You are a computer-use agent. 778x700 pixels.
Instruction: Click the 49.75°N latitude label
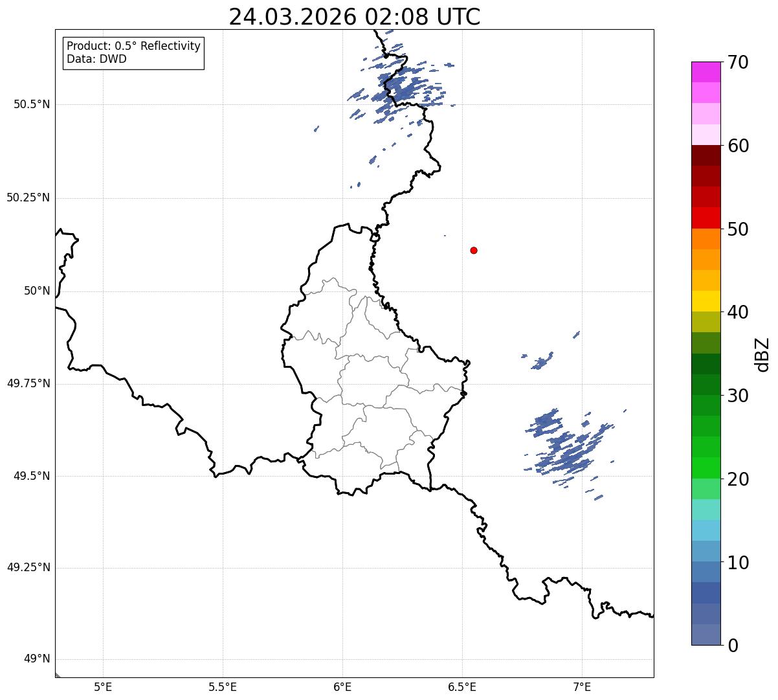point(28,383)
